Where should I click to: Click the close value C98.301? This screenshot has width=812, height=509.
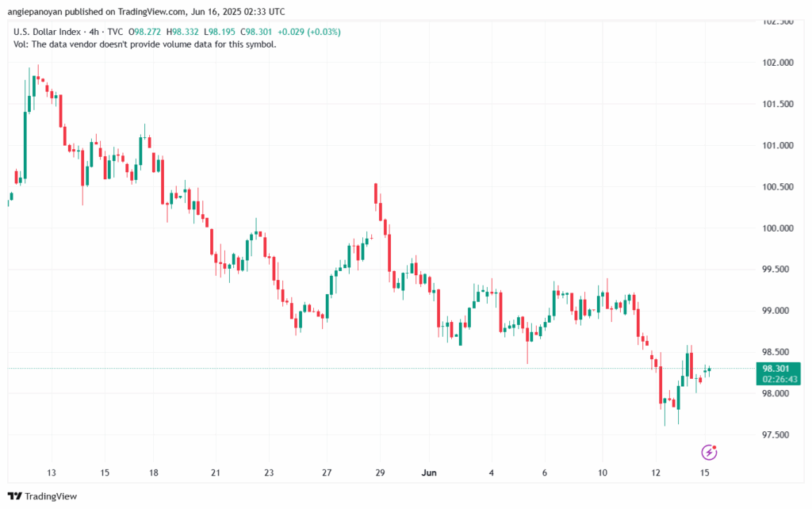[256, 32]
